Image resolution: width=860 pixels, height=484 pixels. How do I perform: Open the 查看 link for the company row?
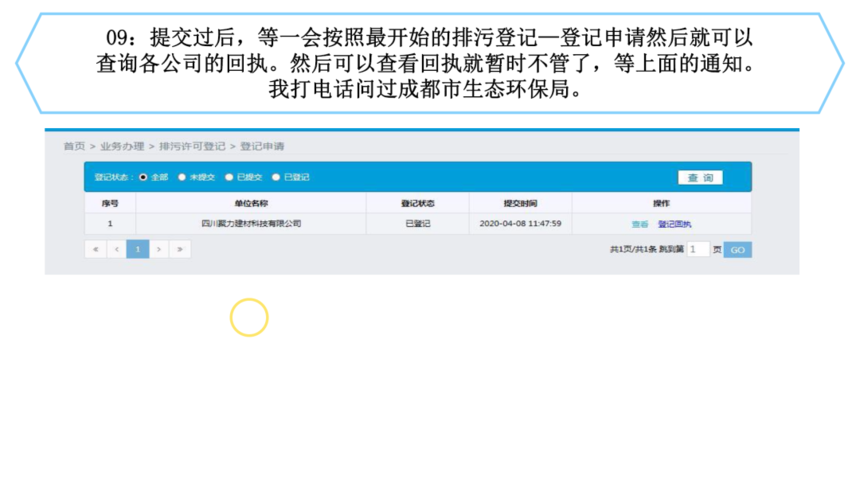point(640,224)
